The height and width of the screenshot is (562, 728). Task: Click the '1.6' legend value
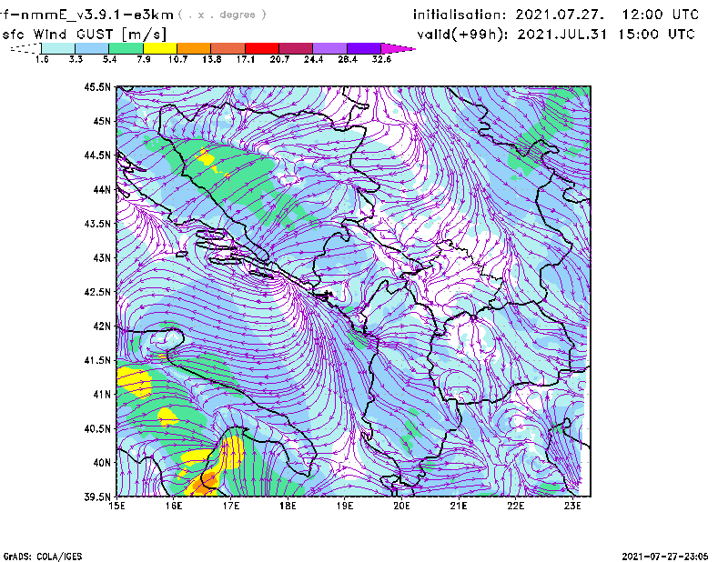click(42, 59)
